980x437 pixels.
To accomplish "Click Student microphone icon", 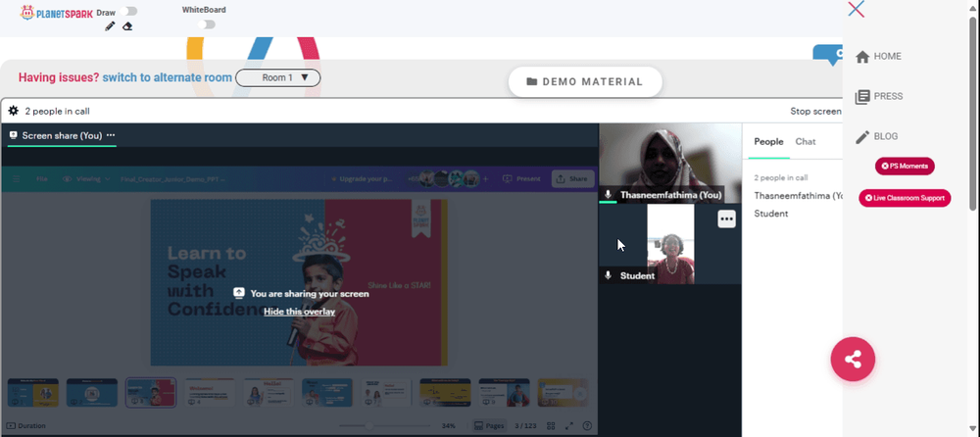I will 609,275.
